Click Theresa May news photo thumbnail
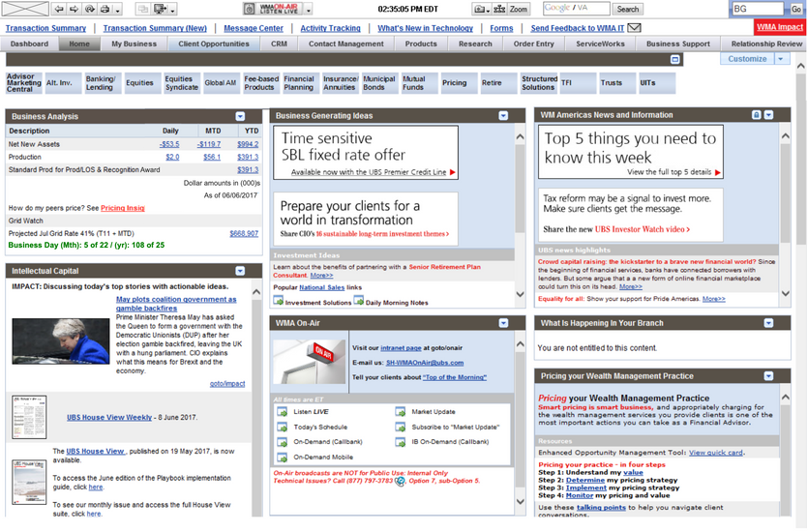The height and width of the screenshot is (532, 808). pos(61,340)
